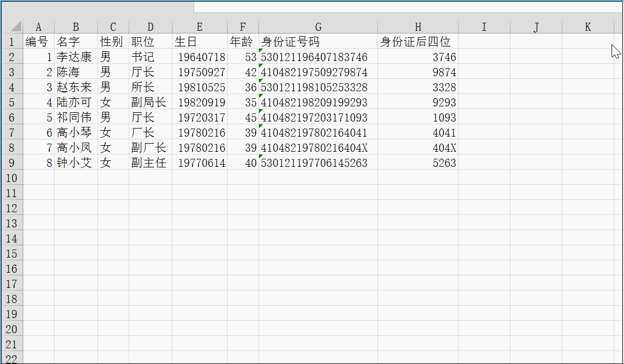The image size is (624, 364).
Task: Select column A header
Action: (38, 26)
